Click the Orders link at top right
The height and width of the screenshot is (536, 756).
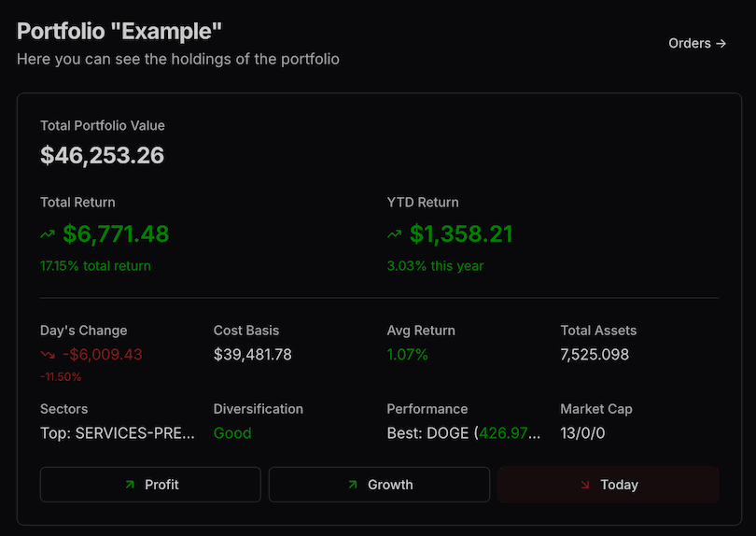[x=696, y=43]
